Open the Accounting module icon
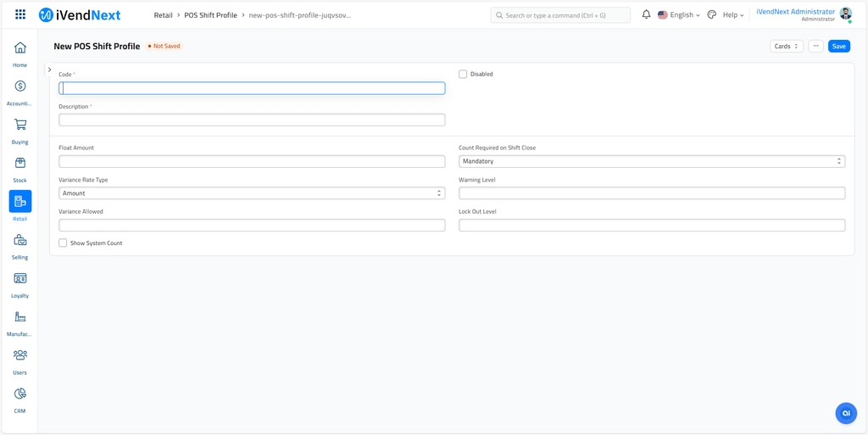 (x=20, y=86)
